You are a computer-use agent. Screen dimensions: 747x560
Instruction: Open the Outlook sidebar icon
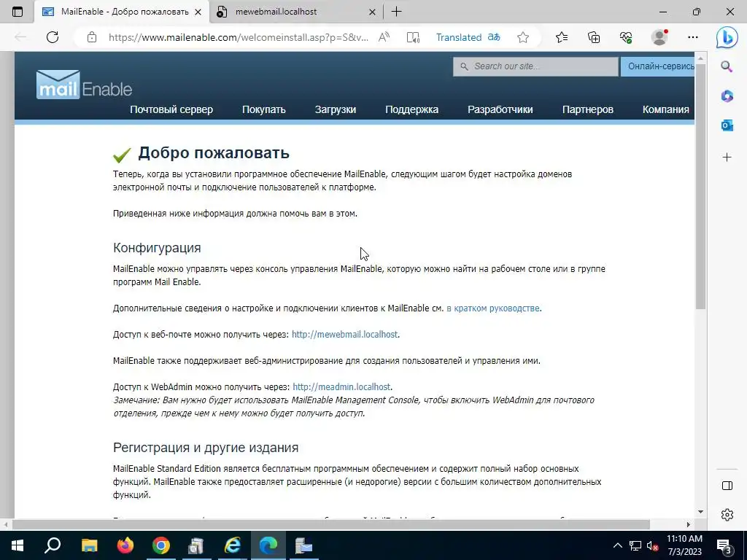727,125
